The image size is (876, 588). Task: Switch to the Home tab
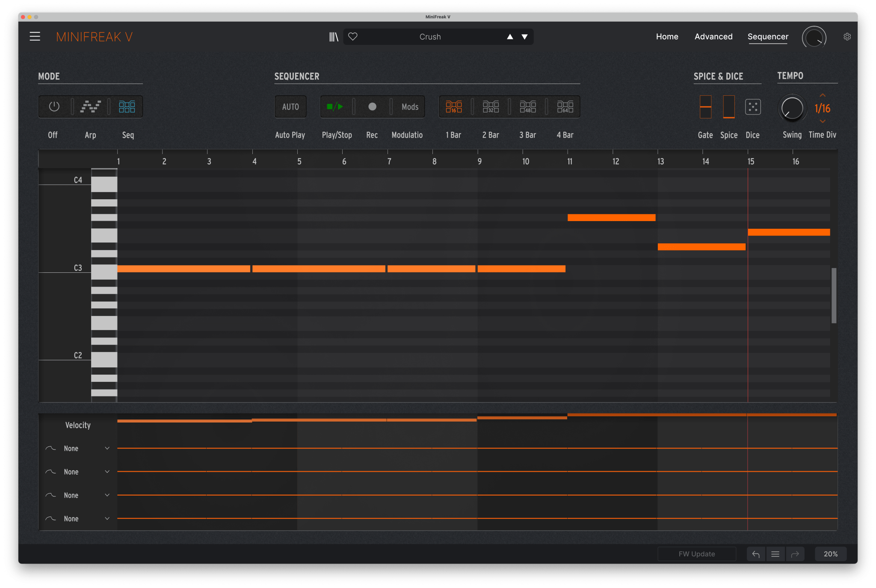click(667, 37)
